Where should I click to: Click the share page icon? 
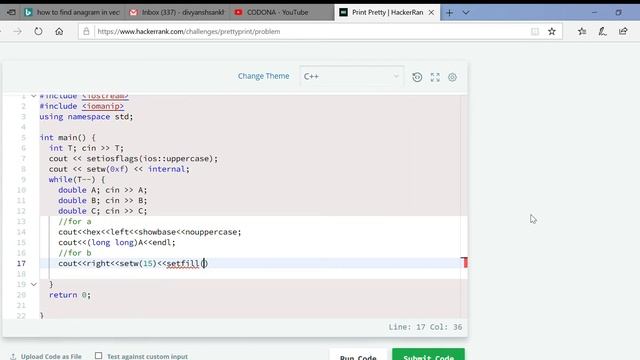pyautogui.click(x=623, y=31)
